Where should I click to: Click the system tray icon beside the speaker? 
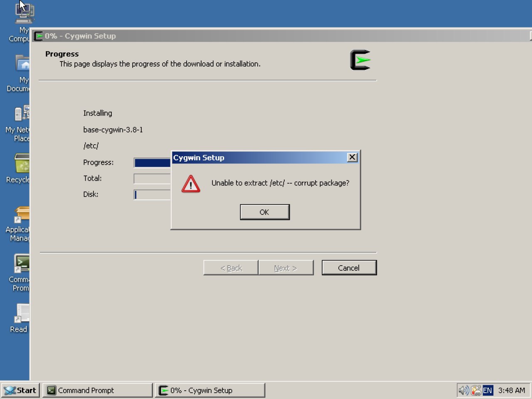pos(476,390)
